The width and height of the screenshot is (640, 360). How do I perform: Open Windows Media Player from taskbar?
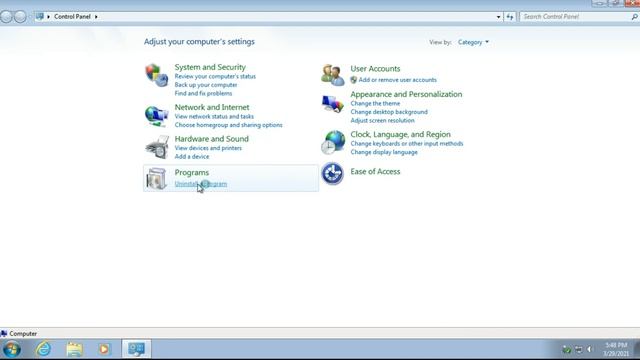[x=104, y=349]
